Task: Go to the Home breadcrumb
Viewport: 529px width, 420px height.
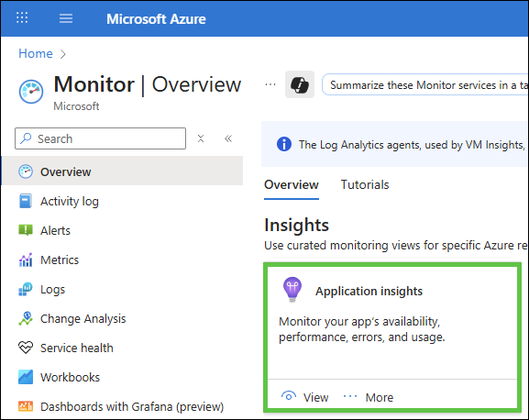Action: point(36,53)
